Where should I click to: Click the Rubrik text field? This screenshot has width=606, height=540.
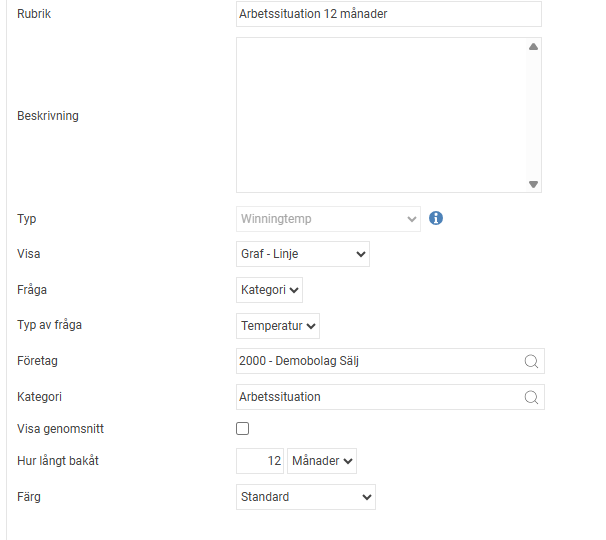point(388,14)
